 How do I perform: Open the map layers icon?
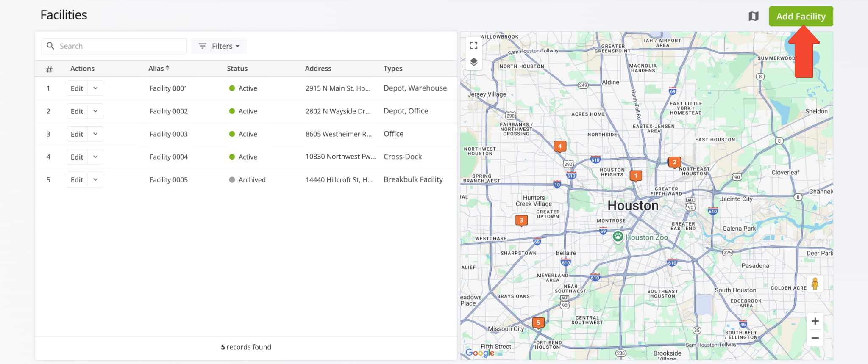point(473,62)
